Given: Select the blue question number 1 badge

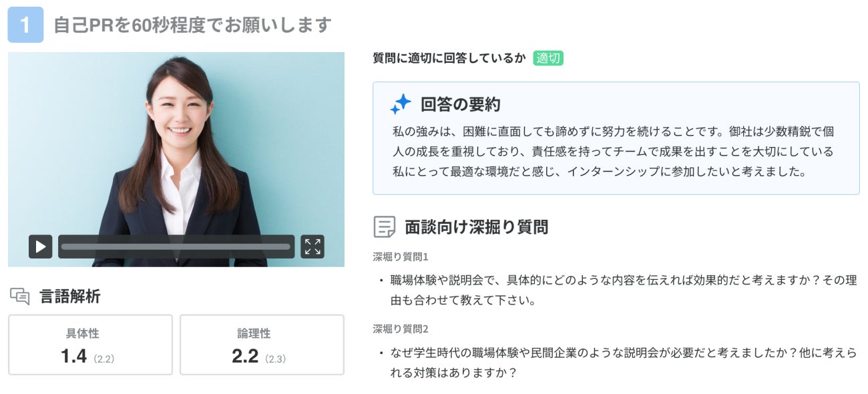Looking at the screenshot, I should 25,25.
